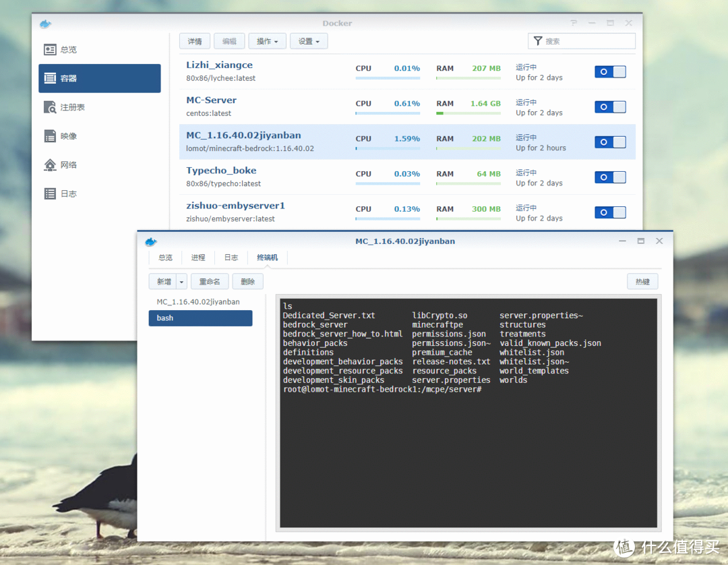This screenshot has height=565, width=728.
Task: Click the 搜索 search input field
Action: pyautogui.click(x=582, y=41)
